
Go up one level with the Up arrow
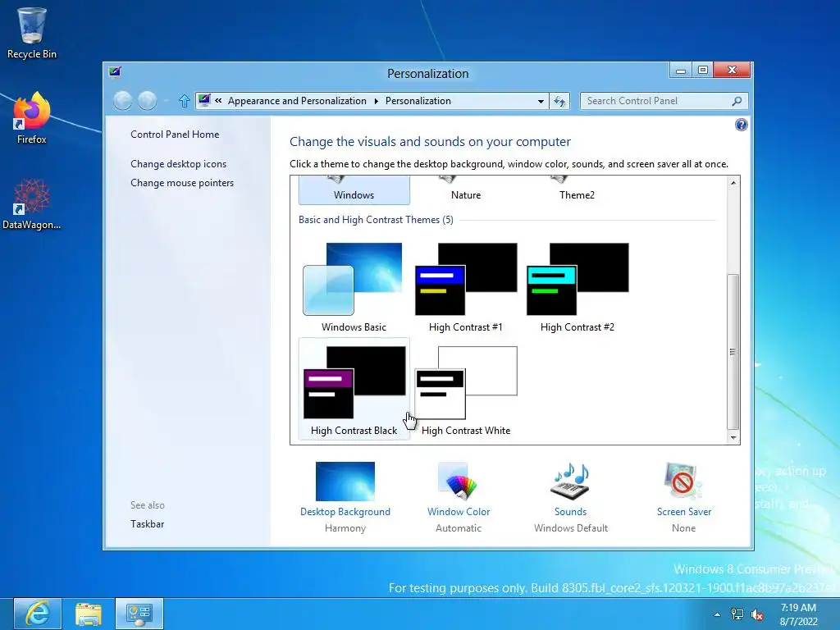pos(185,101)
